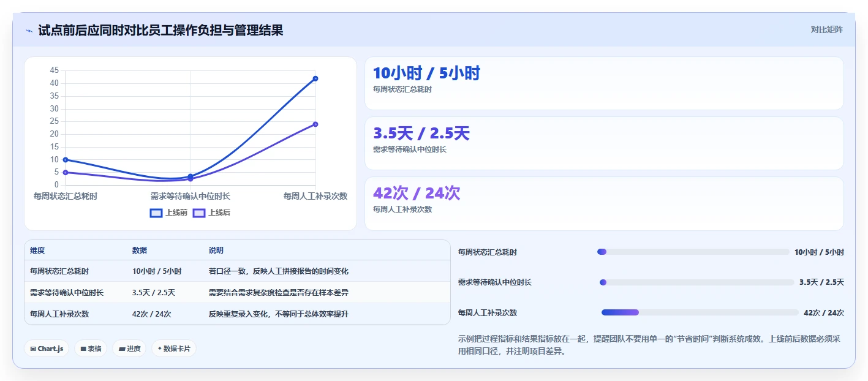Click the 上线后 data point at value 24
Screen dimensions: 868x381
coord(315,124)
